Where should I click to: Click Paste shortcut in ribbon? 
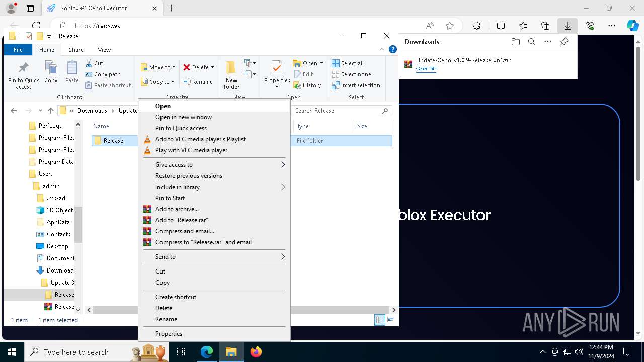click(108, 85)
